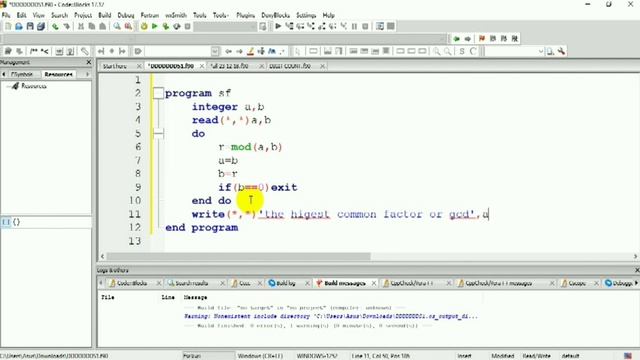640x360 pixels.
Task: Click line 12 'end program' in editor
Action: (x=202, y=228)
